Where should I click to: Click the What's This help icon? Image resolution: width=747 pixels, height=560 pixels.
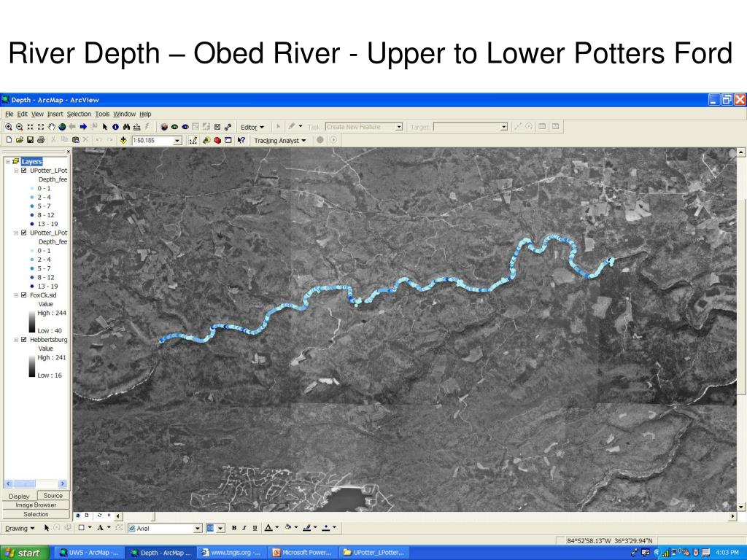pyautogui.click(x=241, y=140)
